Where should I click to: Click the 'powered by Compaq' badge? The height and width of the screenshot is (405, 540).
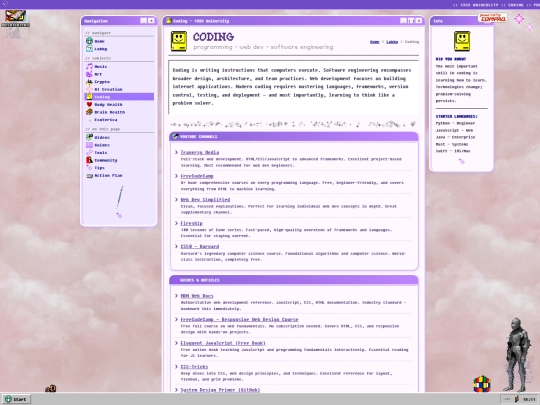pyautogui.click(x=492, y=18)
